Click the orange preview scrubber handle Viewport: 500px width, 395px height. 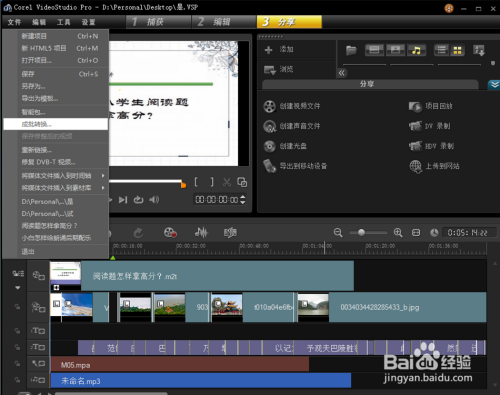tap(183, 184)
